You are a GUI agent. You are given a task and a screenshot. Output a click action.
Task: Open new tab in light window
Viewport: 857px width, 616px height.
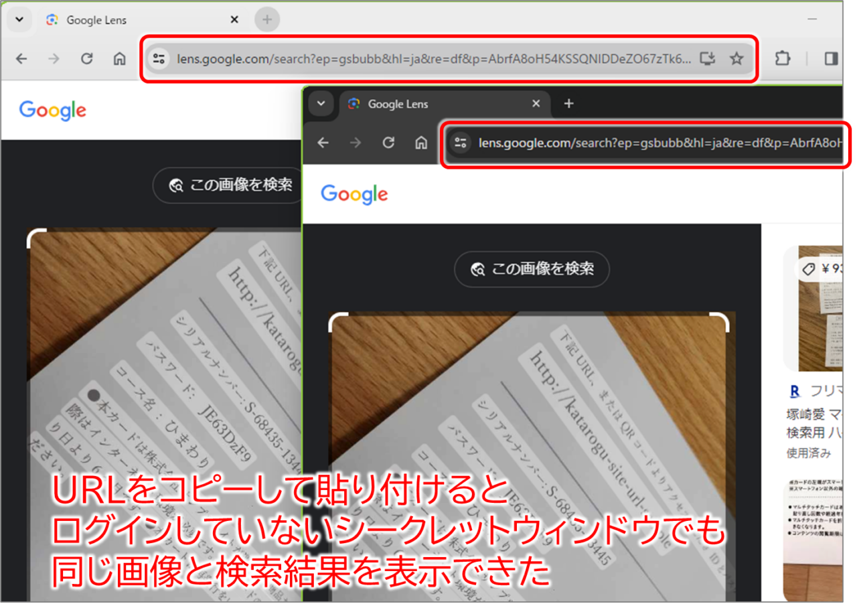[267, 20]
